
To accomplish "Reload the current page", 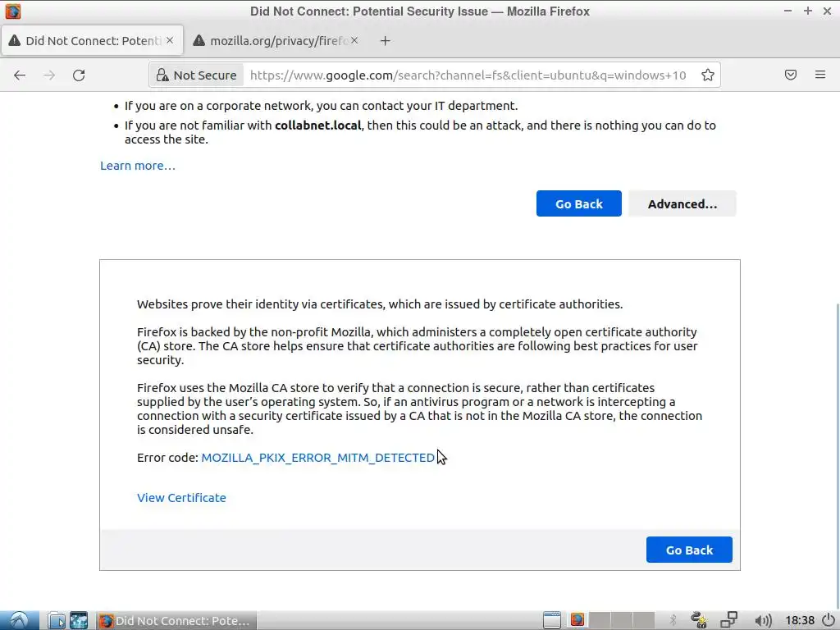I will 79,75.
